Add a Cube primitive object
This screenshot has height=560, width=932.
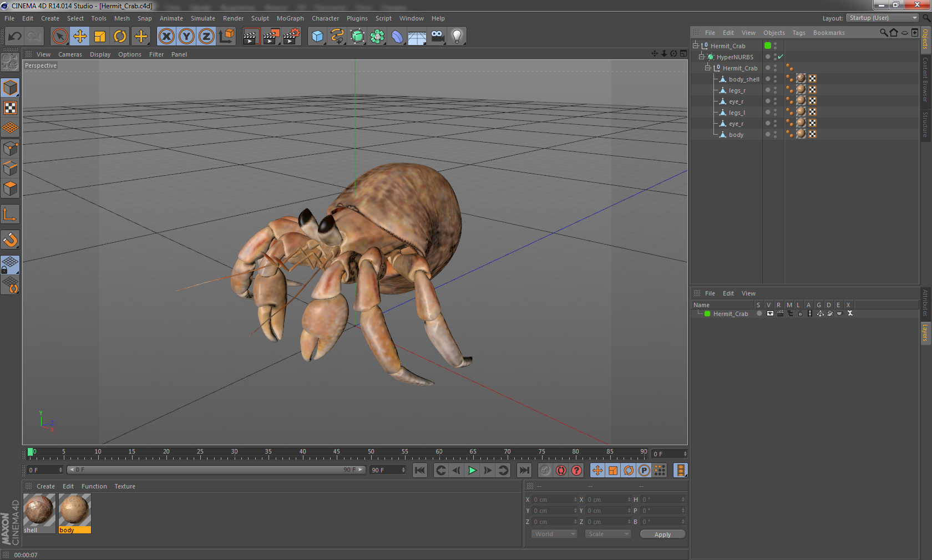click(x=317, y=37)
